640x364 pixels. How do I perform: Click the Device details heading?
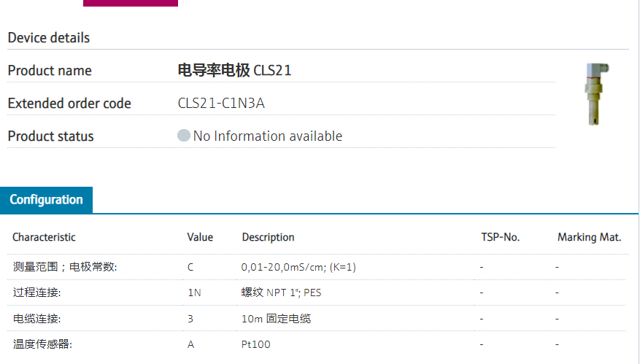click(x=49, y=37)
